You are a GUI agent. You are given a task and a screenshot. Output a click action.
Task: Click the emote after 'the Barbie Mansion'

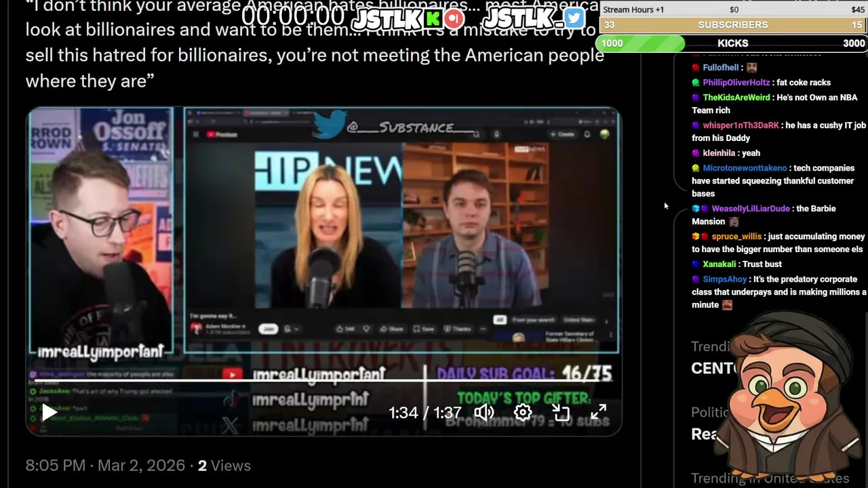(x=734, y=222)
